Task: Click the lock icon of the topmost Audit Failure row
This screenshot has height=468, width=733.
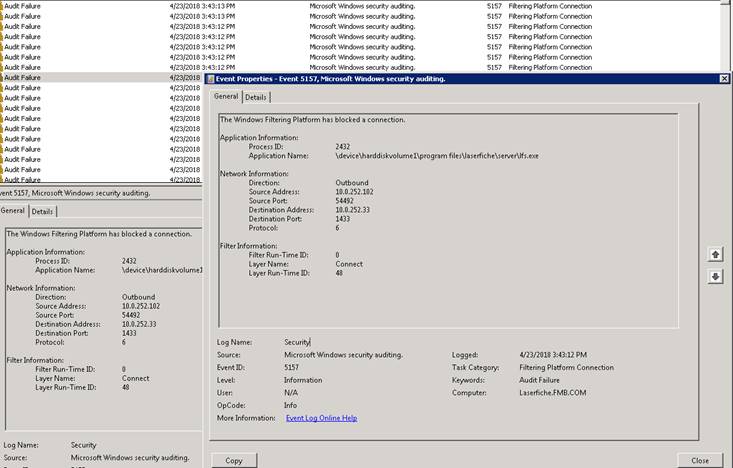Action: pyautogui.click(x=2, y=6)
